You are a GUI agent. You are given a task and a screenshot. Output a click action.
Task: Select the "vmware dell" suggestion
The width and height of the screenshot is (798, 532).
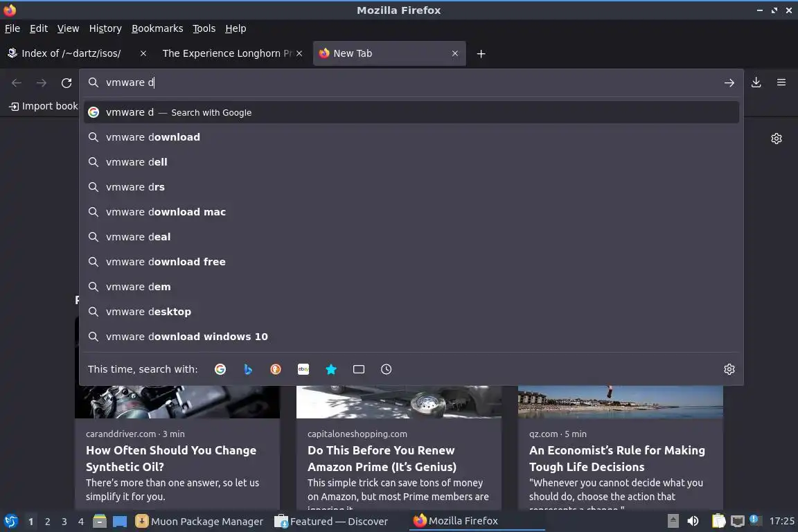411,162
